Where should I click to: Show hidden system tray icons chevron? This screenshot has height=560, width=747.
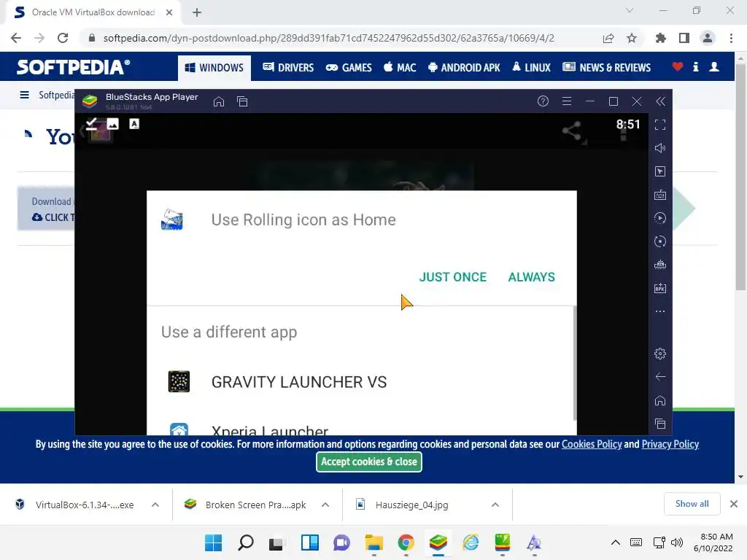click(616, 542)
